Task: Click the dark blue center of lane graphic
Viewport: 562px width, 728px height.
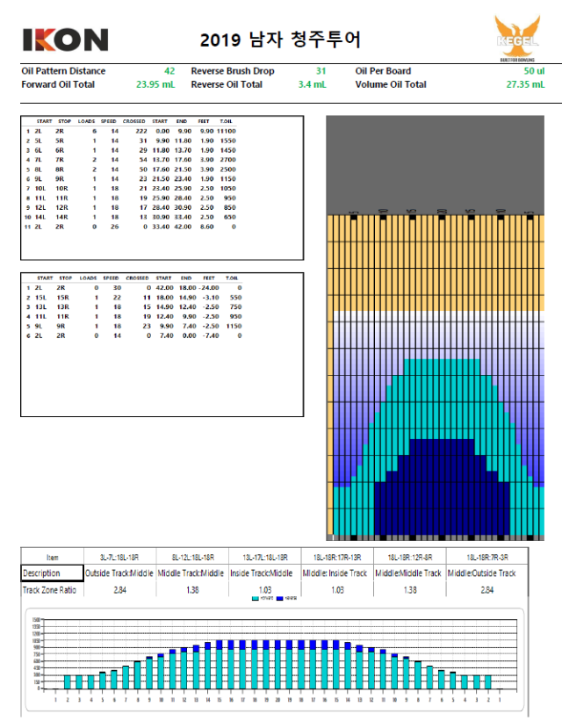Action: coord(443,492)
